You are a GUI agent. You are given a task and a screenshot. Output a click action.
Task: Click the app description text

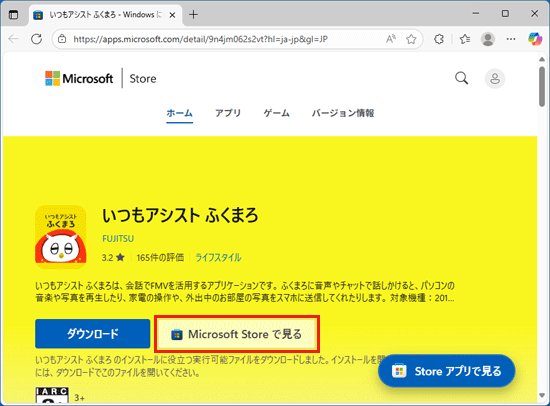click(x=245, y=292)
